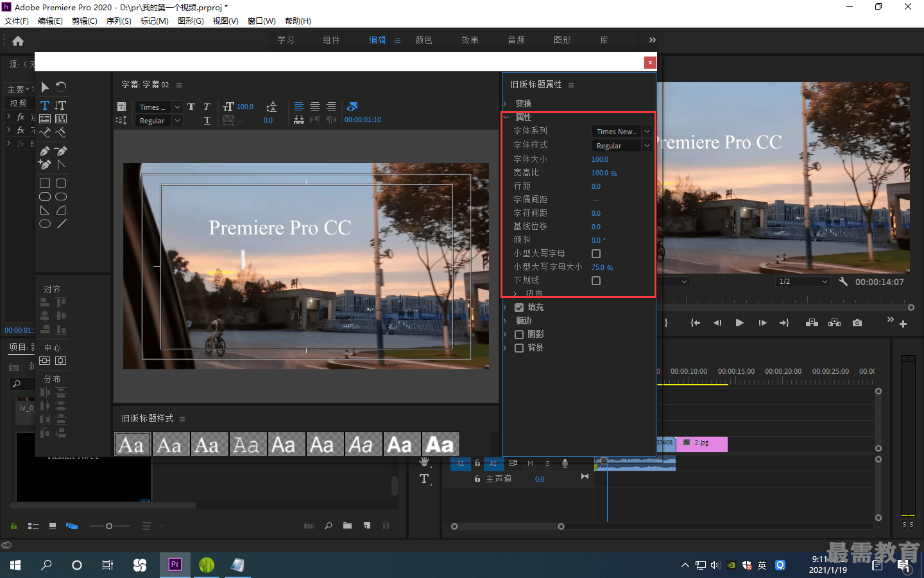This screenshot has height=578, width=924.
Task: Open Times font family dropdown in toolbar
Action: click(158, 107)
